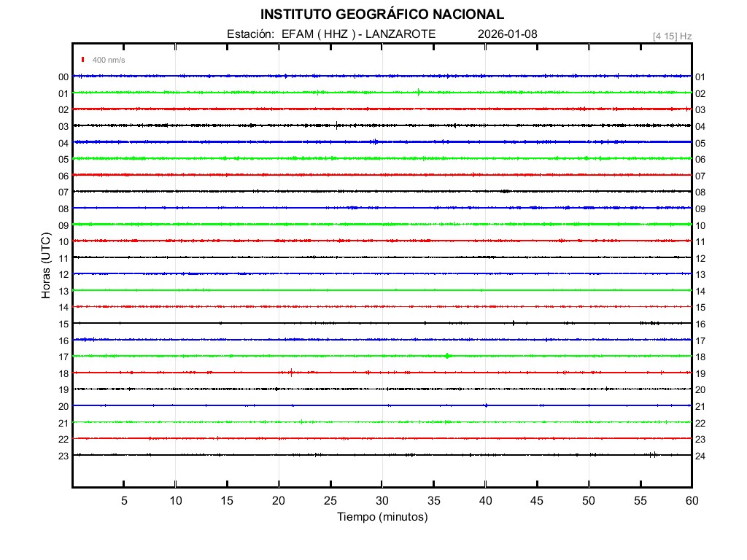Click the Tiempo (minutos) axis title

[x=382, y=517]
